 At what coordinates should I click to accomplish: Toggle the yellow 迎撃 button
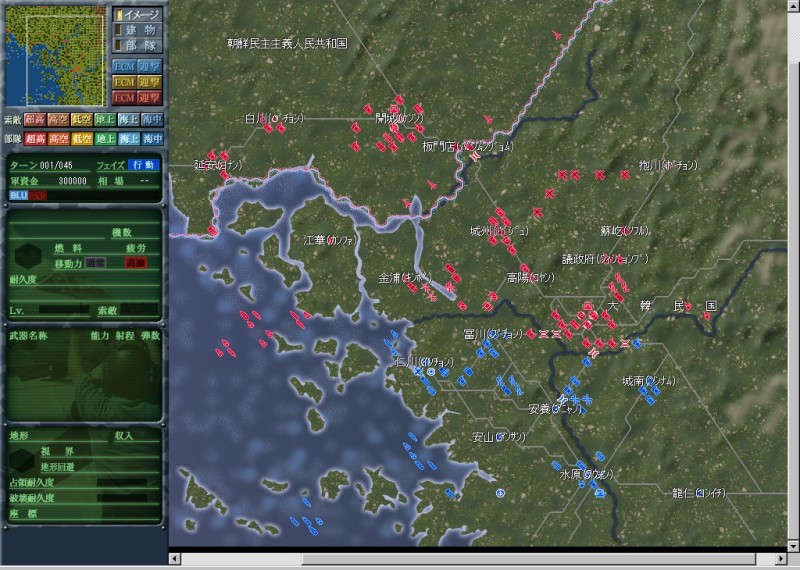point(149,82)
